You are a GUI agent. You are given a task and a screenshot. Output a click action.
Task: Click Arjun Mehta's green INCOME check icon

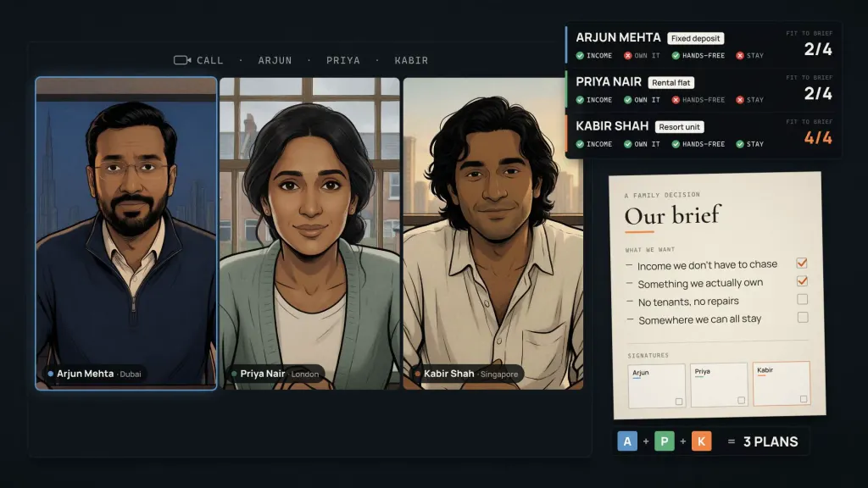[580, 55]
